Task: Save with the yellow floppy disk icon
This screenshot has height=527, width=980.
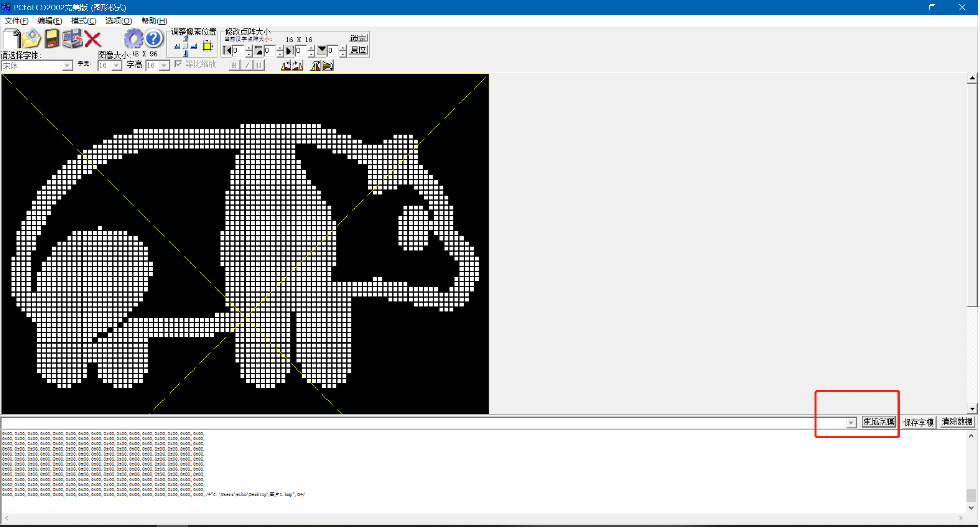Action: [51, 39]
